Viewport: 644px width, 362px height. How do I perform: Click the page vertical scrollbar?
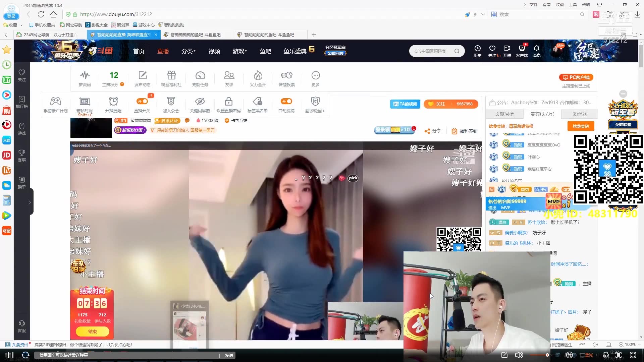point(641,56)
